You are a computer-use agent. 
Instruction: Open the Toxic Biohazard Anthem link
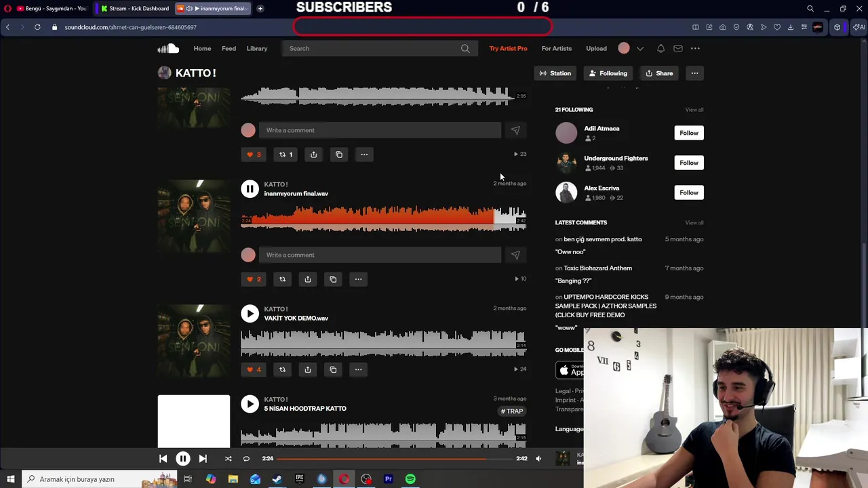[x=597, y=268]
